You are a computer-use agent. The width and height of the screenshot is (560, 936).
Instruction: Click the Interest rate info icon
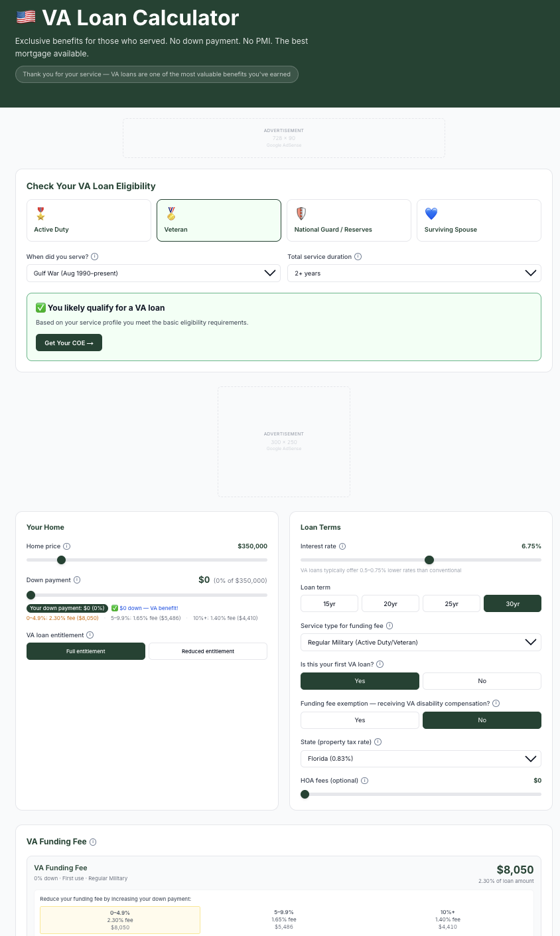tap(342, 546)
